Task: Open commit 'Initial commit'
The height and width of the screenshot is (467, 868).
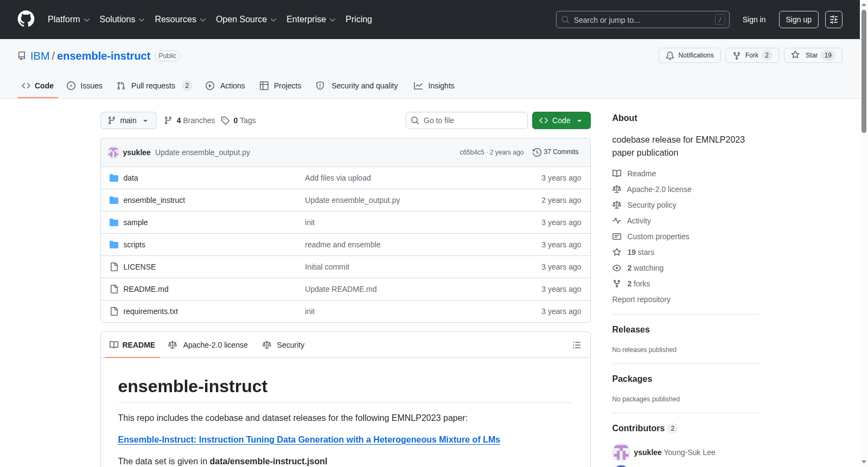Action: pyautogui.click(x=327, y=267)
